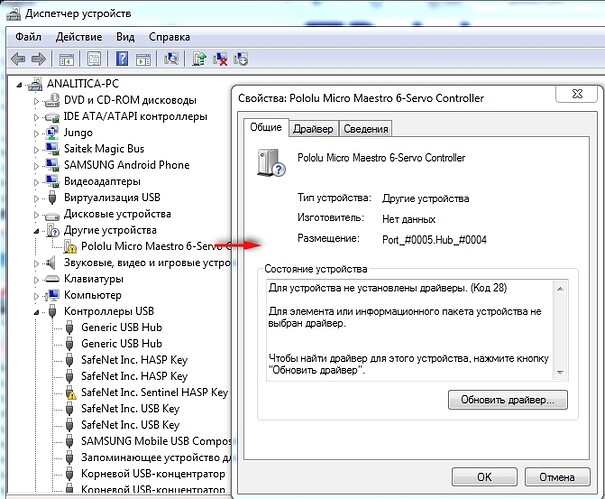Screen dimensions: 605x499
Task: Click Update driver software toolbar icon
Action: point(199,59)
